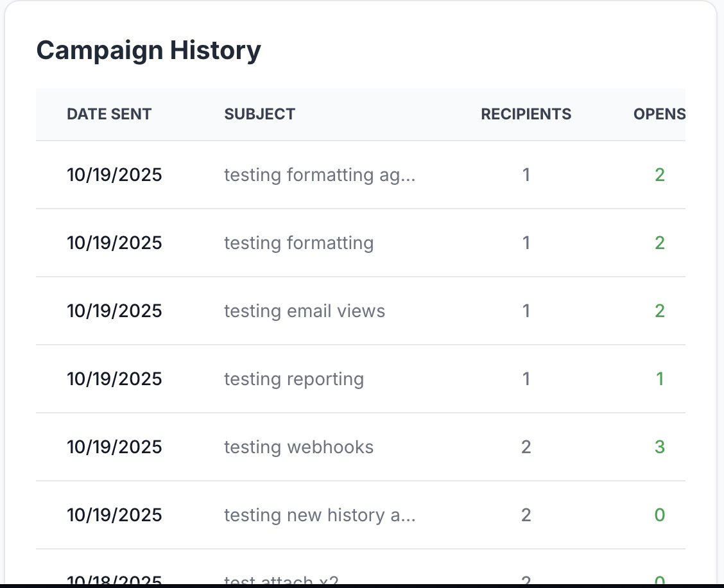Click the DATE SENT column header

coord(109,114)
